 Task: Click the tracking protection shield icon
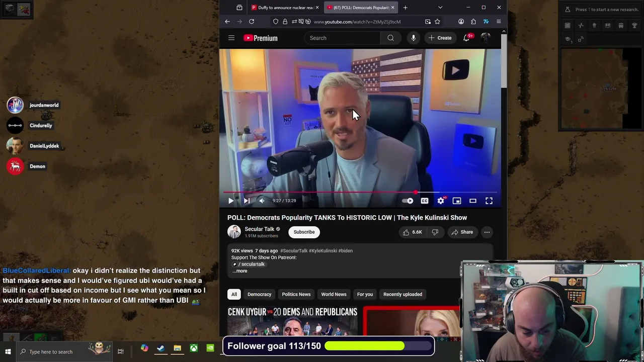(276, 22)
